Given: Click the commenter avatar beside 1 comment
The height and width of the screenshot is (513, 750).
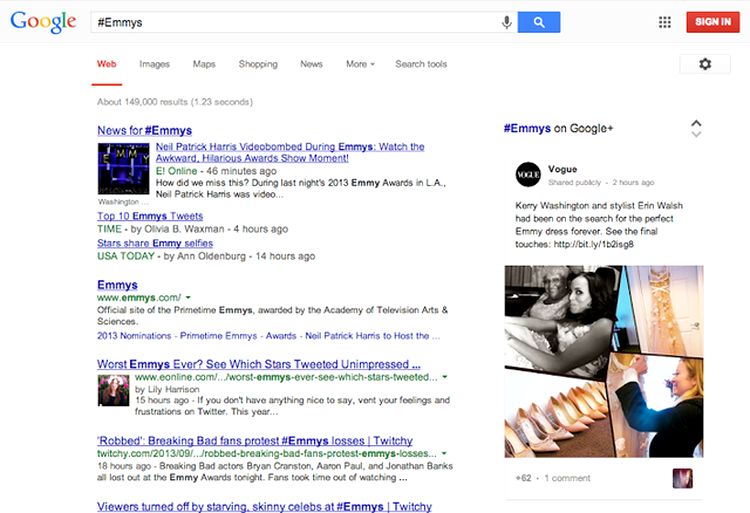Looking at the screenshot, I should (683, 478).
